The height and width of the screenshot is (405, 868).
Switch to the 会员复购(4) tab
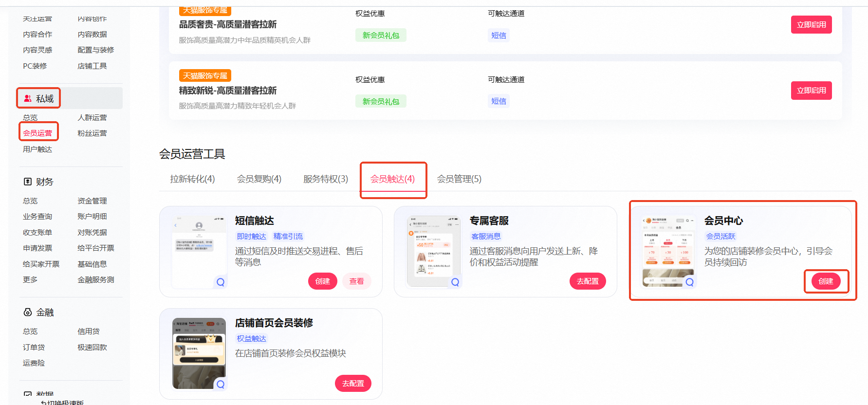tap(259, 179)
